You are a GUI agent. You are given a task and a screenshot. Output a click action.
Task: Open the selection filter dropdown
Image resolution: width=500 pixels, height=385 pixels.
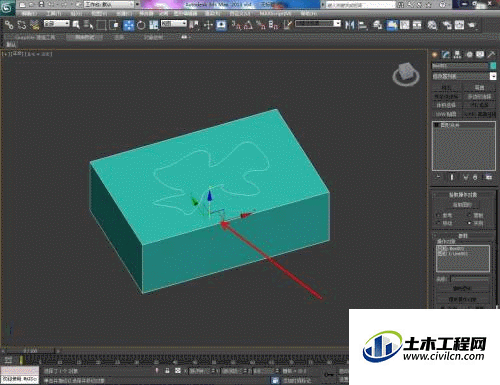(57, 23)
